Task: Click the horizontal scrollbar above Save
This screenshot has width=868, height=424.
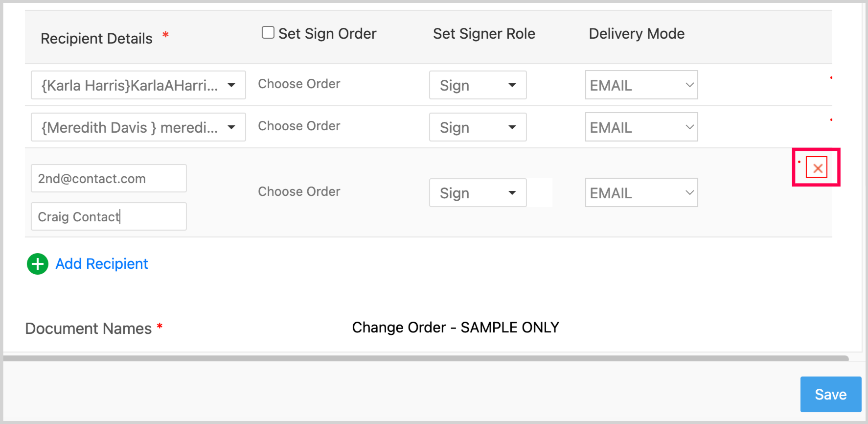Action: [x=426, y=358]
